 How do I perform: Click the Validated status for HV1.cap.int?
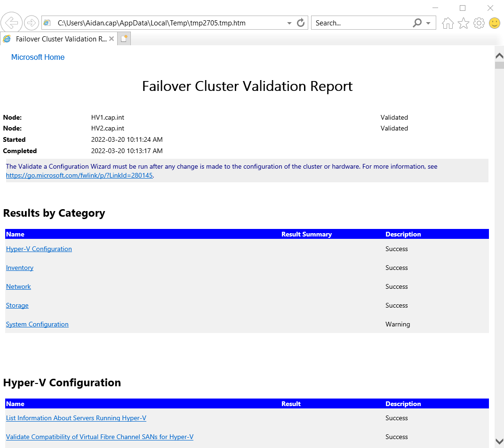pos(394,117)
